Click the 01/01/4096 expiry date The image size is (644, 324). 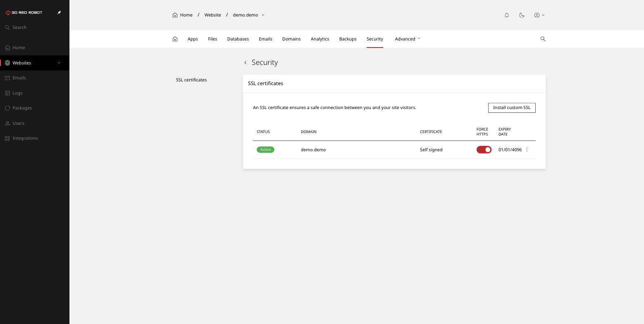(510, 150)
